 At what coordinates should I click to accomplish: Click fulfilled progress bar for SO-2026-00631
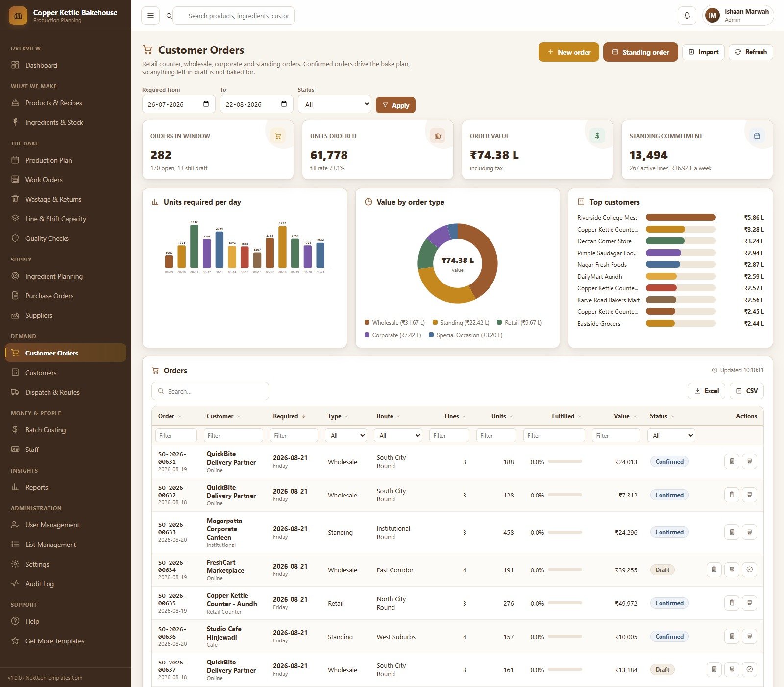[565, 461]
